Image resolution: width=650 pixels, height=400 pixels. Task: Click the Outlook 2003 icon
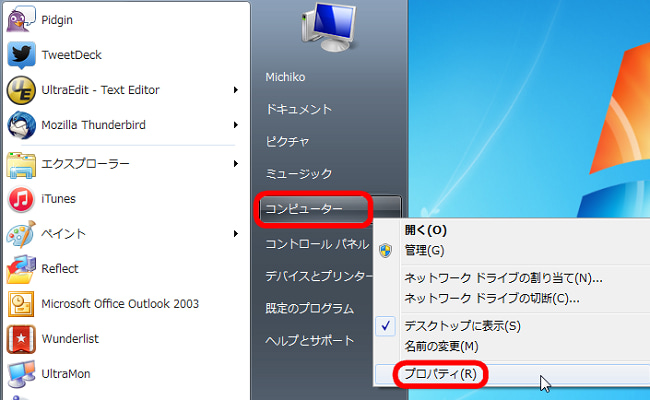click(x=21, y=304)
